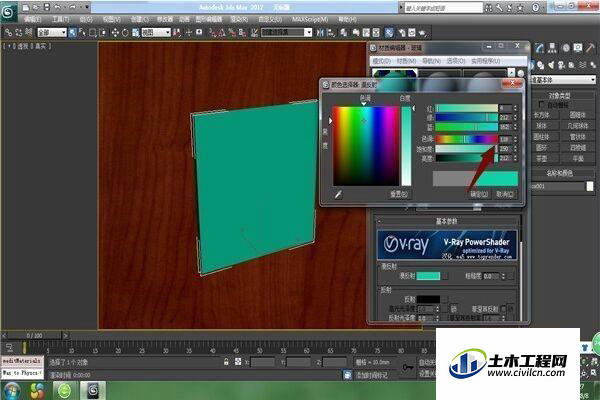Toggle the Fresnel reflections checkbox
The width and height of the screenshot is (600, 400).
(504, 309)
